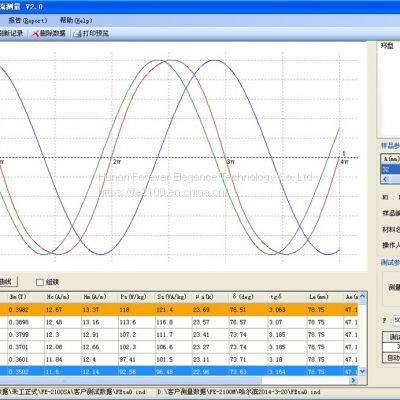This screenshot has height=400, width=400.
Task: Click the left file path in status bar
Action: point(73,392)
